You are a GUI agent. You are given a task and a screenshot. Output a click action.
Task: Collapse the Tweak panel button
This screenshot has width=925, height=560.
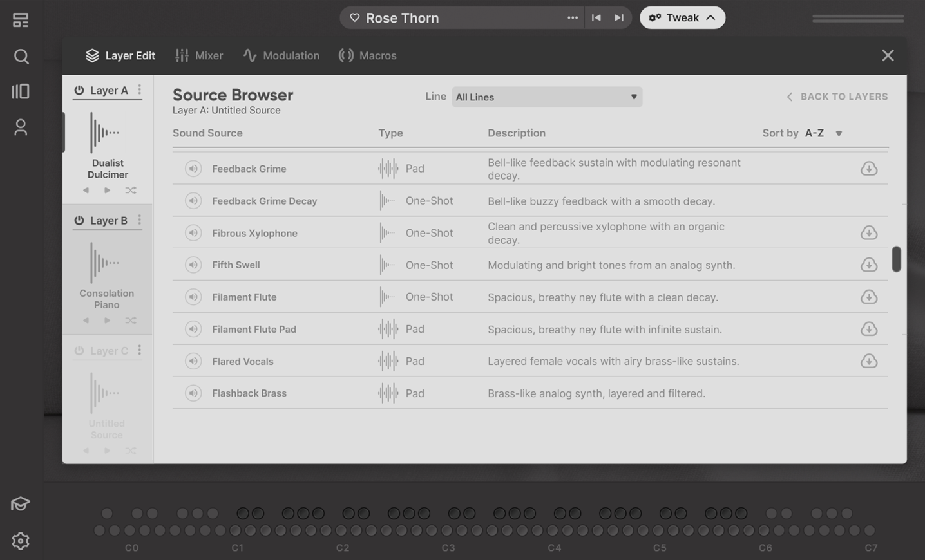pos(682,18)
